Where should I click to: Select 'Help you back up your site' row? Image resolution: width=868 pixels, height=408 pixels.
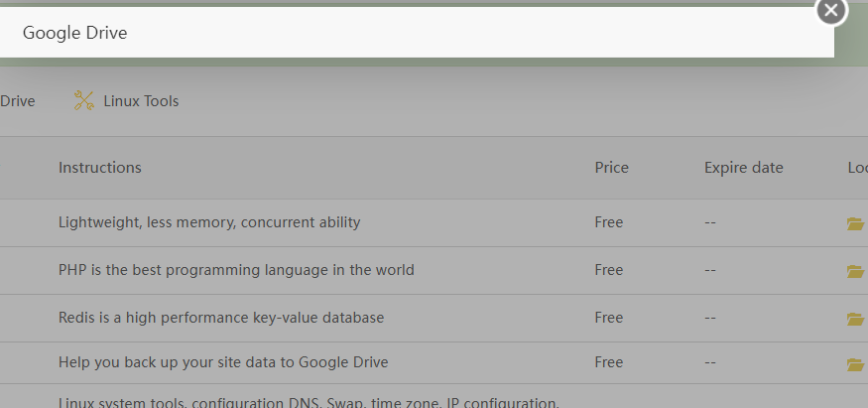[x=223, y=362]
